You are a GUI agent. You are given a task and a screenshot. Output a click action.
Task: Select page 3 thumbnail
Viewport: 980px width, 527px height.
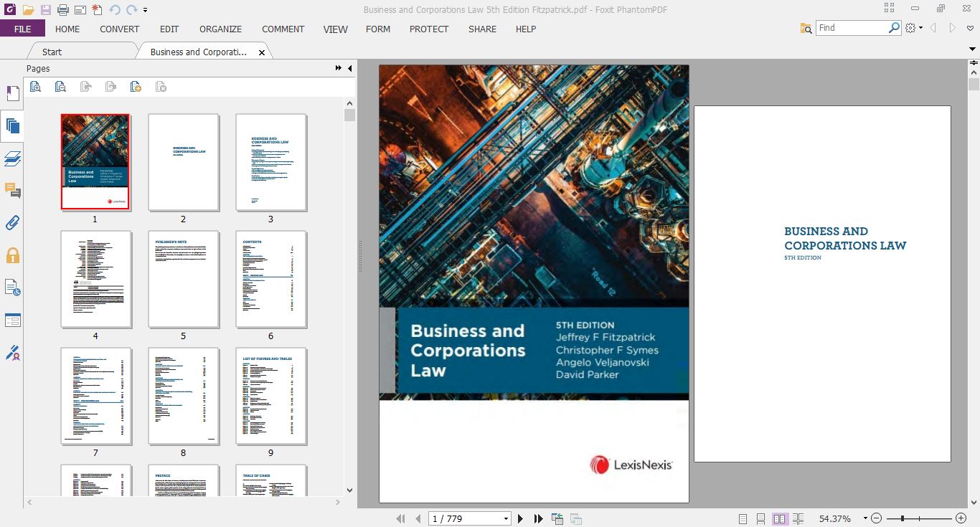[x=270, y=162]
